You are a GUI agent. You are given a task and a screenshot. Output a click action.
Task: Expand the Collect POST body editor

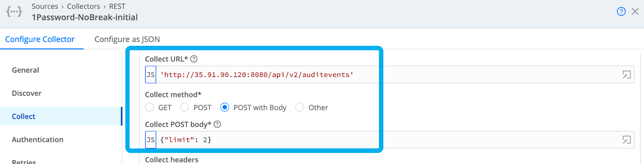626,140
